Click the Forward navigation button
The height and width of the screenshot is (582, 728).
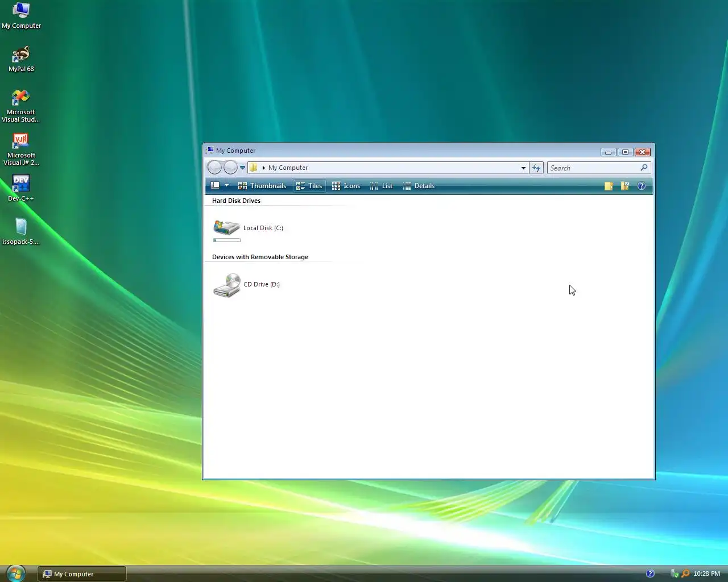[x=230, y=167]
